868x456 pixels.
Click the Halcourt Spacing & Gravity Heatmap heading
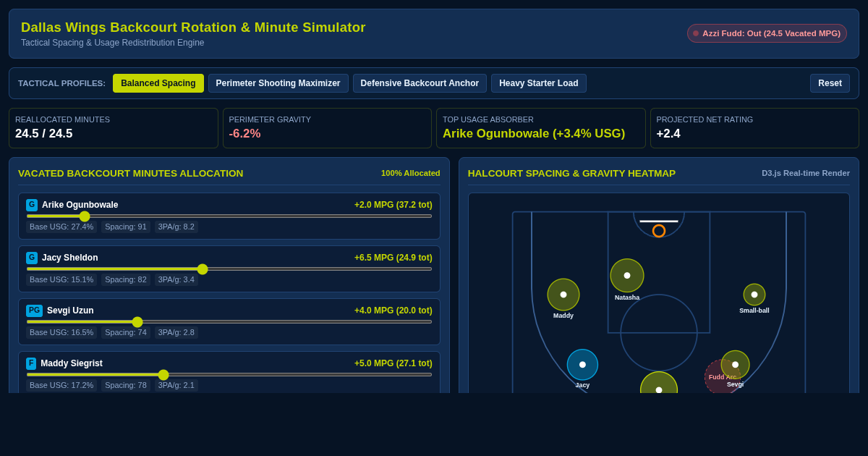571,173
